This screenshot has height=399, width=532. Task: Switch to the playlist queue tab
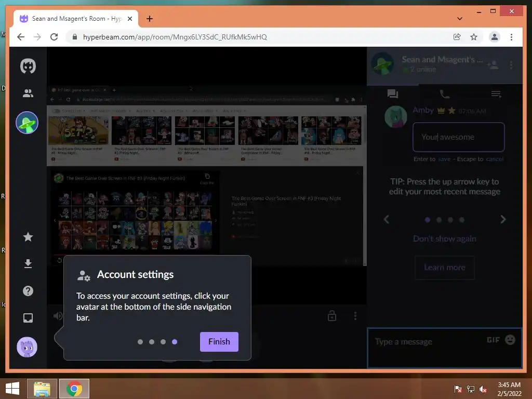tap(496, 94)
